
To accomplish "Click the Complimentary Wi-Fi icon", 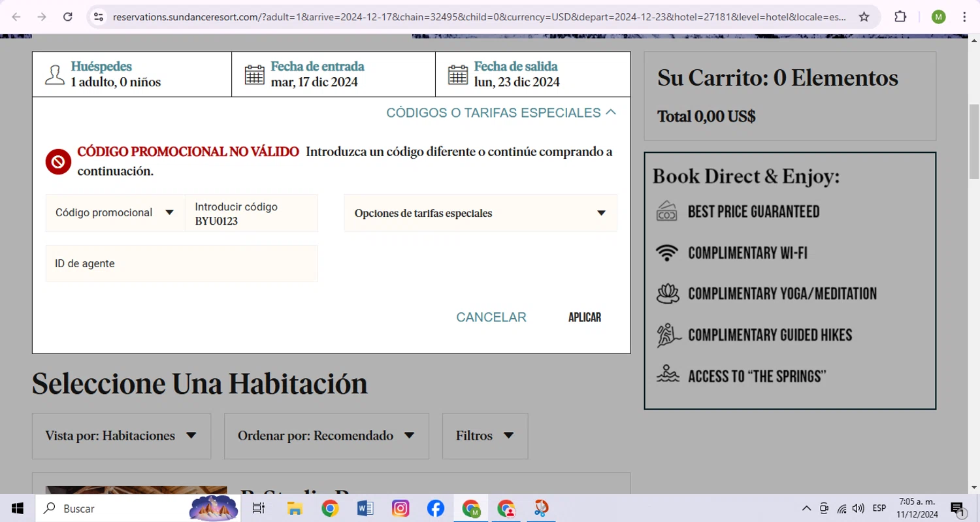I will pos(666,253).
